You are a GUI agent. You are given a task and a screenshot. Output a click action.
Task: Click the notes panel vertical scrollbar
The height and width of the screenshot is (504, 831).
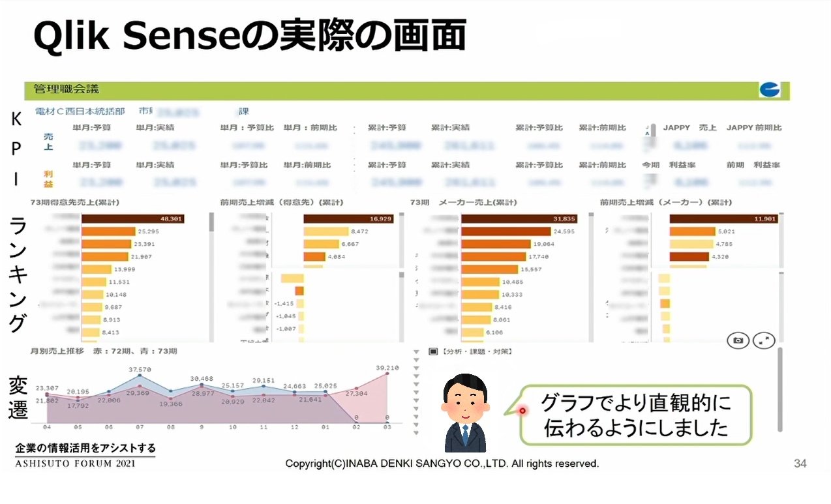(x=779, y=390)
